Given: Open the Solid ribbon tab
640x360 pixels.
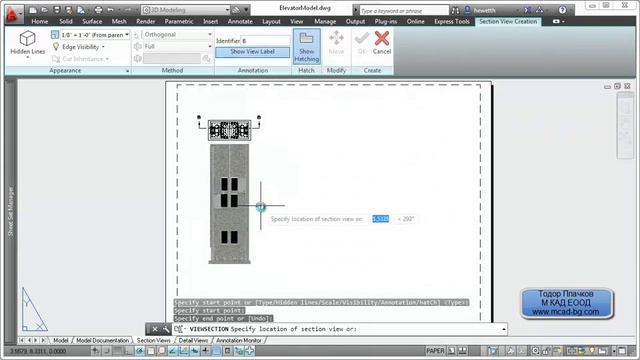Looking at the screenshot, I should 66,22.
